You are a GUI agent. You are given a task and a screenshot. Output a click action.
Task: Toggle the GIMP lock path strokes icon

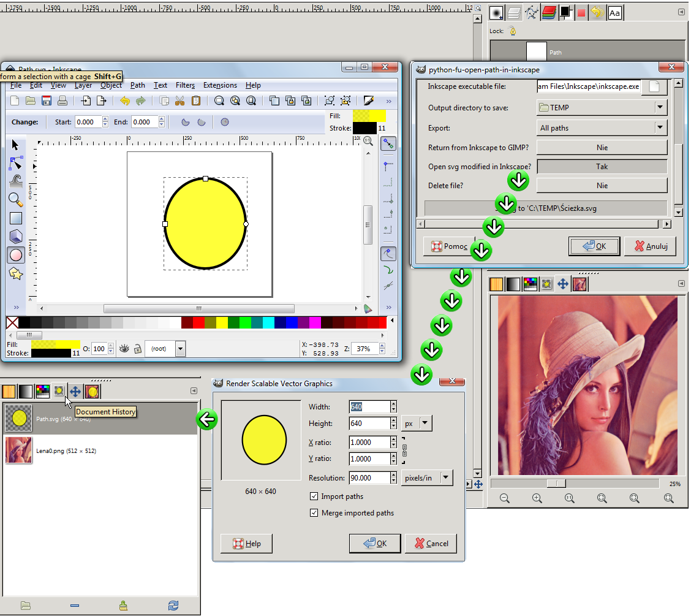point(513,31)
